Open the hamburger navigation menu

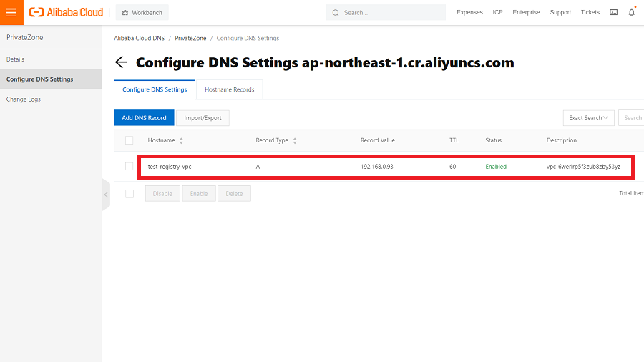coord(11,12)
